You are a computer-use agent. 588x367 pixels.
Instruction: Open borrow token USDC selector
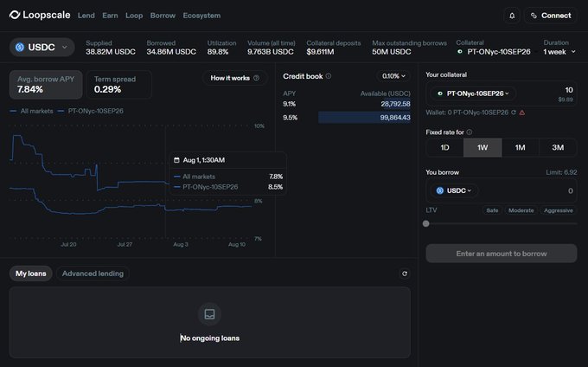(x=454, y=190)
